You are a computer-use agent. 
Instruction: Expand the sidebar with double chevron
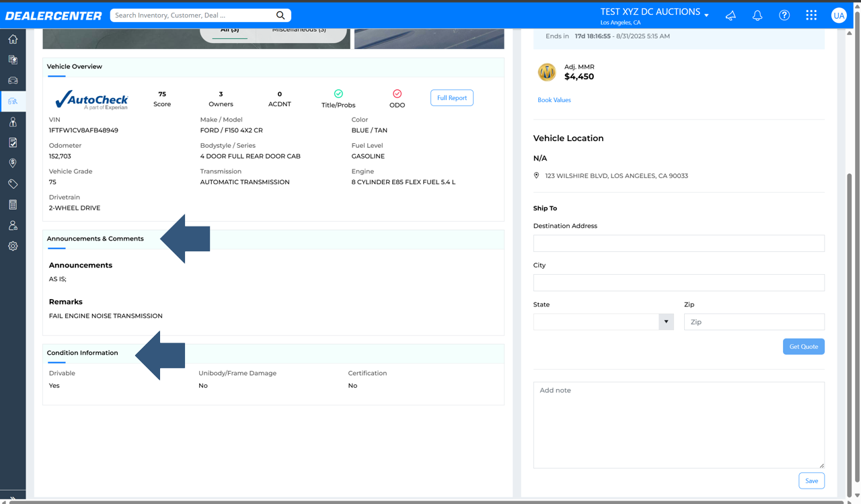tap(13, 499)
